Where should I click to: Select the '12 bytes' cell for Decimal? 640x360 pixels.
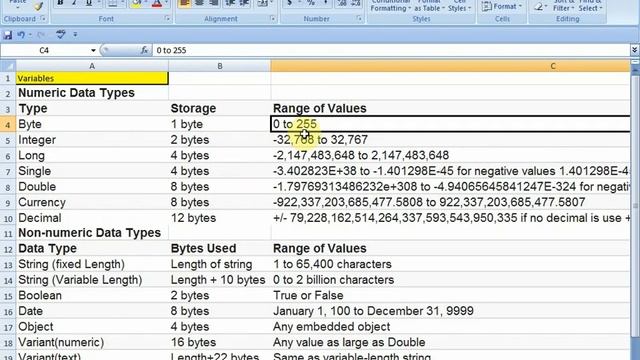click(220, 218)
